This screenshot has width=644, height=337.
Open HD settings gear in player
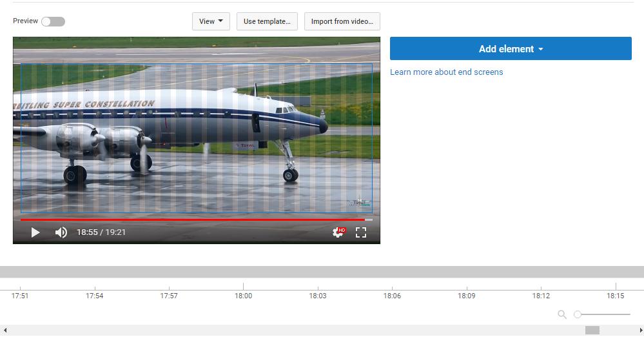(339, 232)
